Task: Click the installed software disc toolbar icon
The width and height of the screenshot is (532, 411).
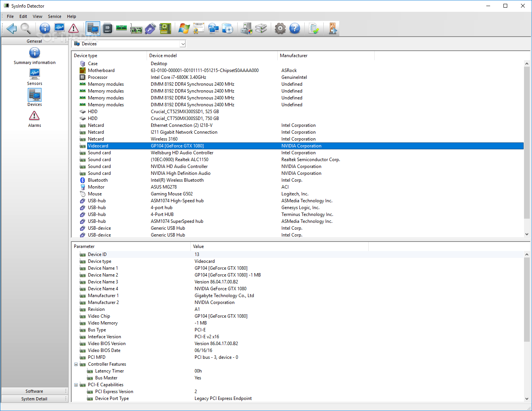Action: point(227,28)
